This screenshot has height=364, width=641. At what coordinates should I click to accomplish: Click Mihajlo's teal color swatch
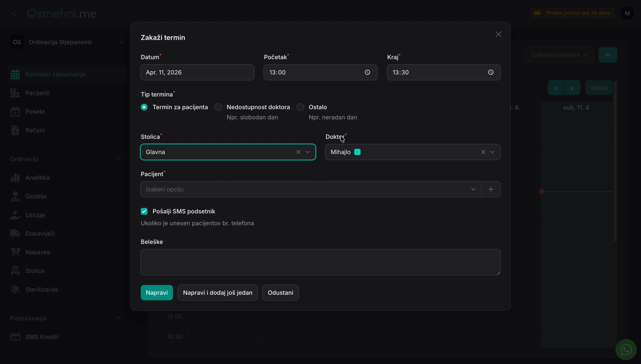pos(357,152)
